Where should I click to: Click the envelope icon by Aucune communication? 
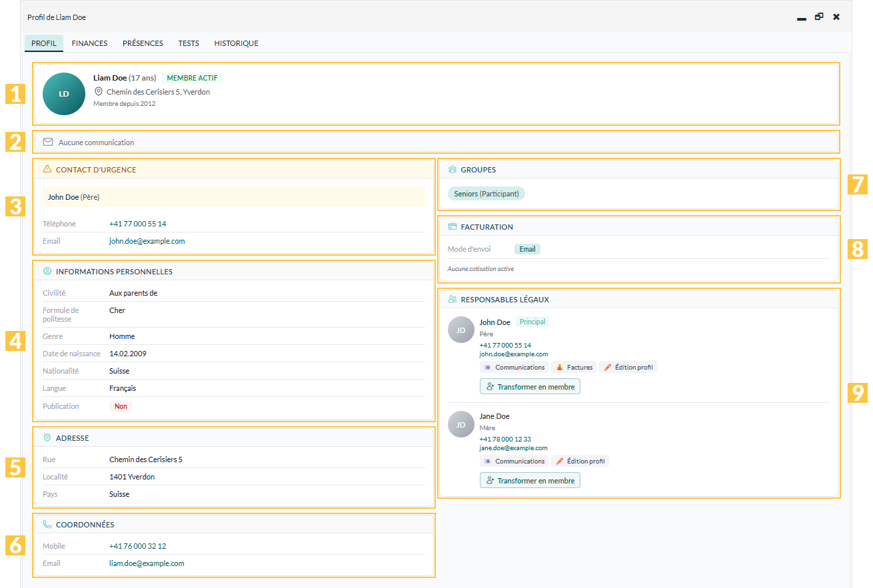click(48, 142)
